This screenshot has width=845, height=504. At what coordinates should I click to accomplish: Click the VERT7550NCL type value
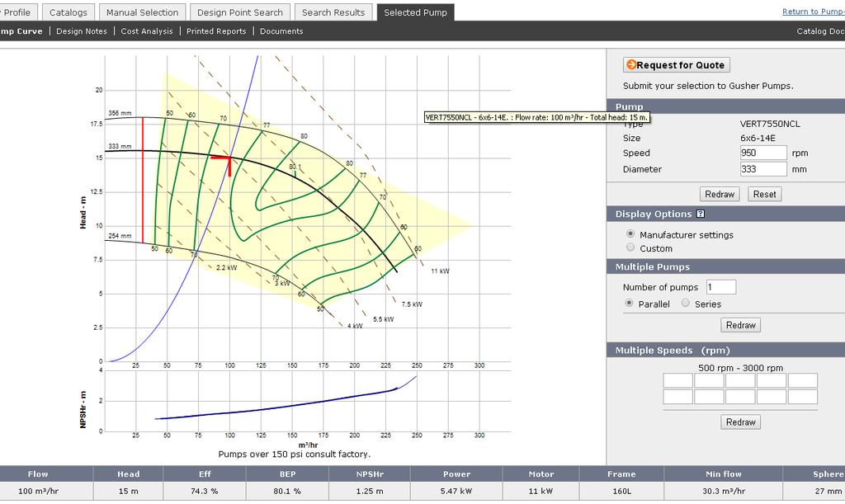(770, 123)
